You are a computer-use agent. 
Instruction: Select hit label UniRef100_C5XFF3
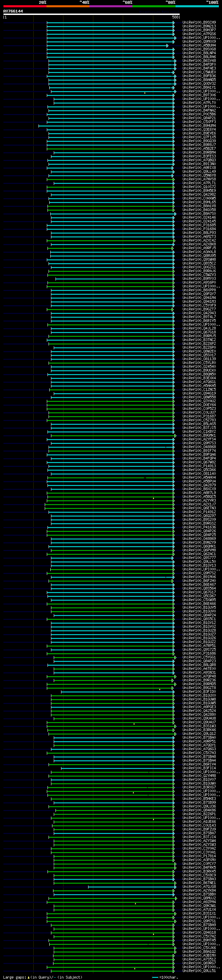[199, 122]
